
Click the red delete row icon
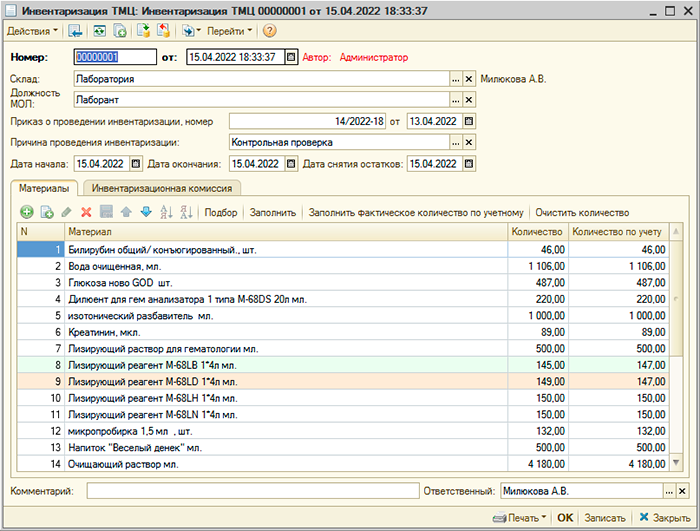pos(86,212)
